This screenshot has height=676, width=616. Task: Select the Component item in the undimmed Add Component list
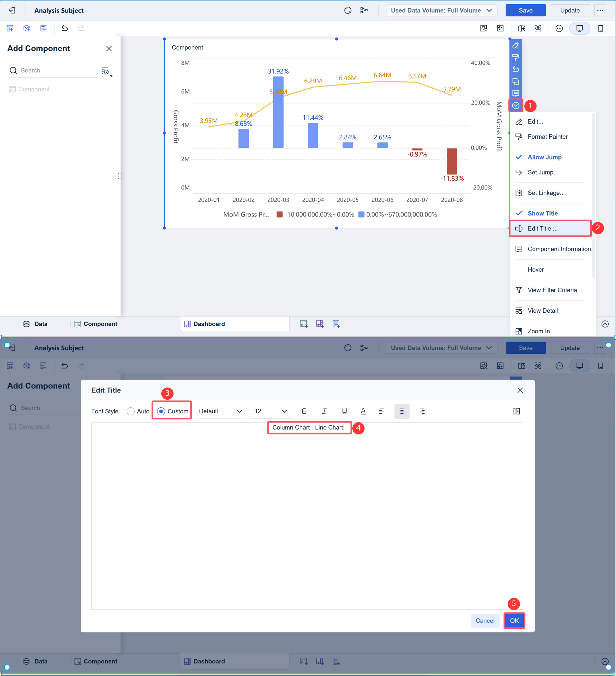pos(29,89)
